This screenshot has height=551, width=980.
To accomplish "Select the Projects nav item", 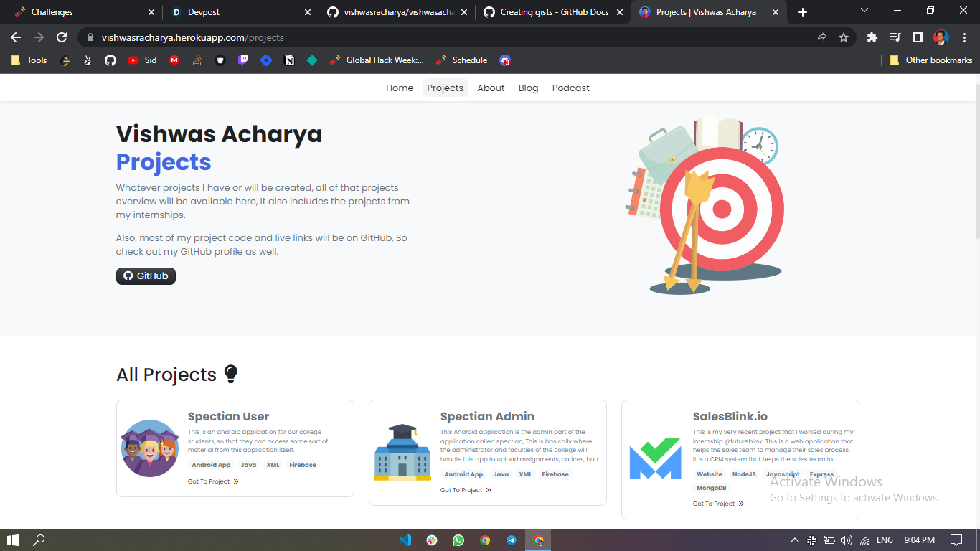I will pos(446,88).
